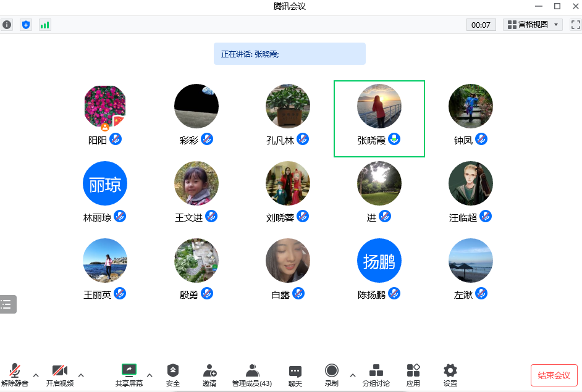Open 聊天 chat panel

pos(295,375)
